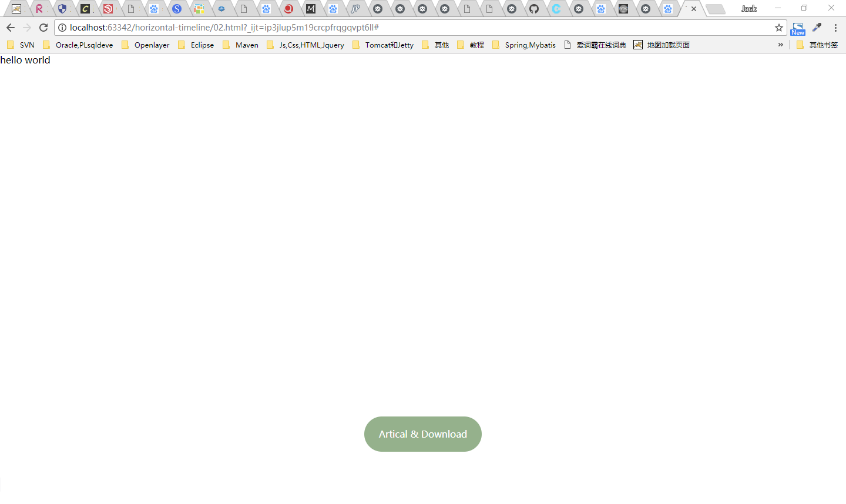Image resolution: width=846 pixels, height=504 pixels.
Task: Open the tab with black C icon
Action: [85, 9]
